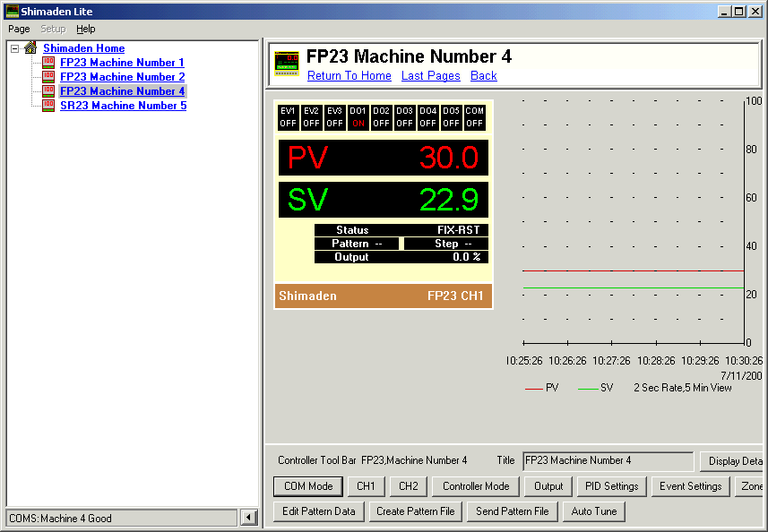Click the 10:25:26 time axis label

click(524, 361)
